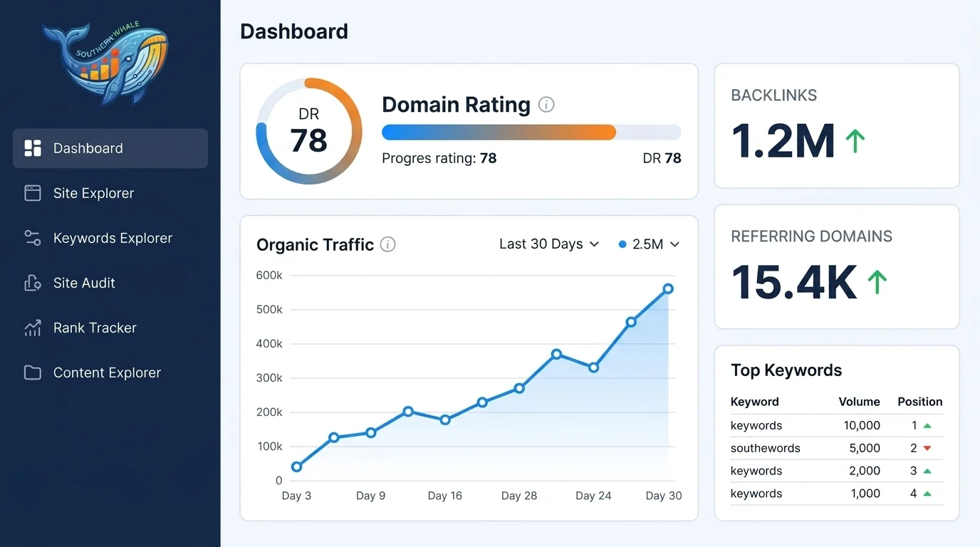Click the Domain Rating progress bar
Image resolution: width=980 pixels, height=547 pixels.
[531, 132]
